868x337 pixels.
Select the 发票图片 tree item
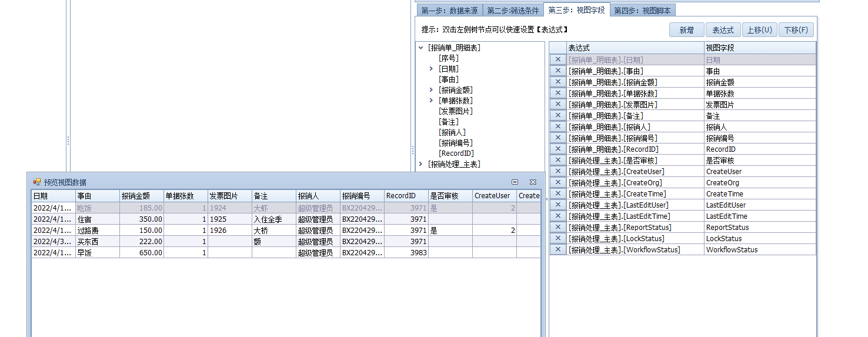(x=456, y=111)
